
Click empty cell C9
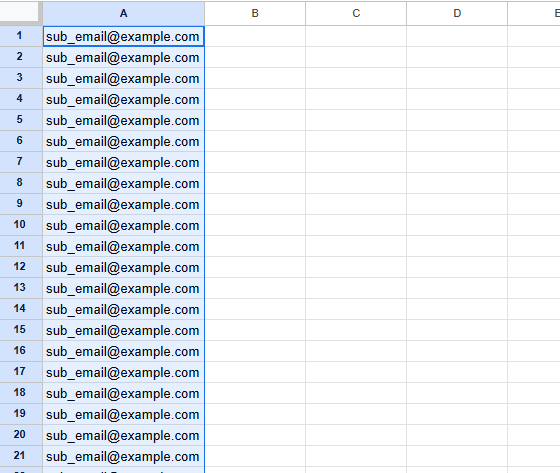(x=356, y=204)
